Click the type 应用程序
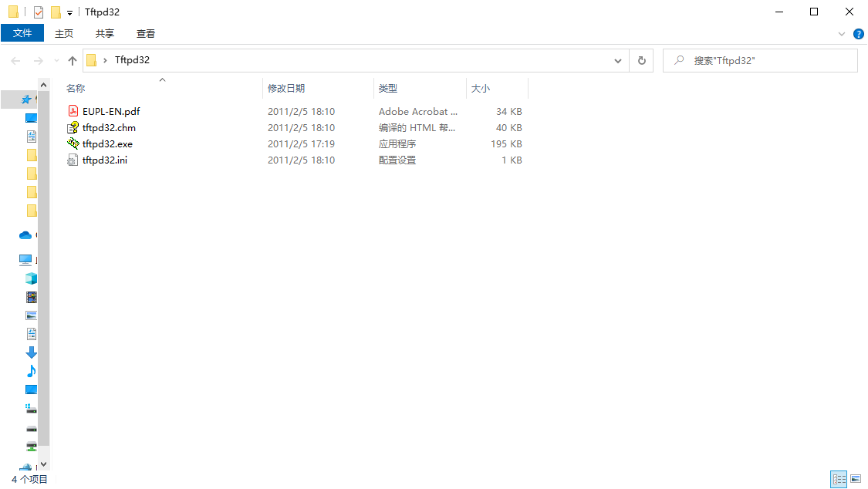 pos(397,143)
